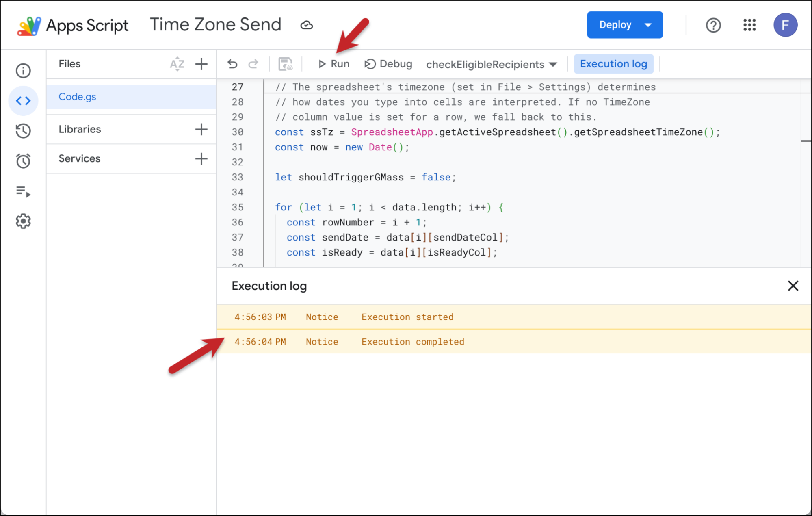Expand the checkEligibleRecipients function dropdown

coord(491,65)
